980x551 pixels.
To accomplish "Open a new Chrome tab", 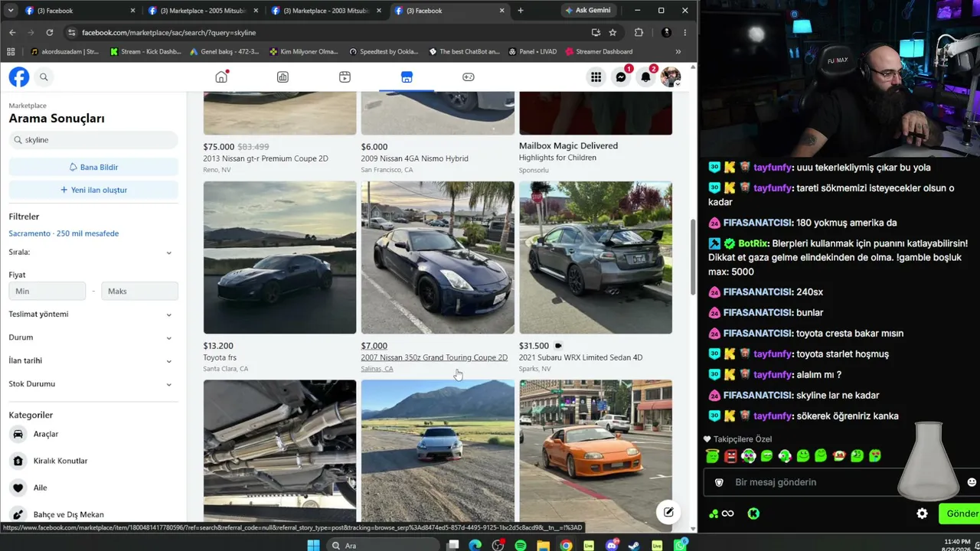I will click(x=521, y=10).
